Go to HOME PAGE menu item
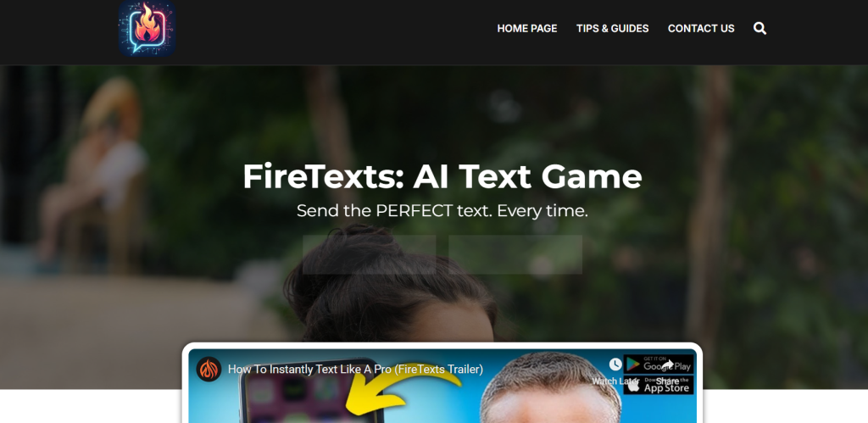Image resolution: width=868 pixels, height=423 pixels. point(527,28)
